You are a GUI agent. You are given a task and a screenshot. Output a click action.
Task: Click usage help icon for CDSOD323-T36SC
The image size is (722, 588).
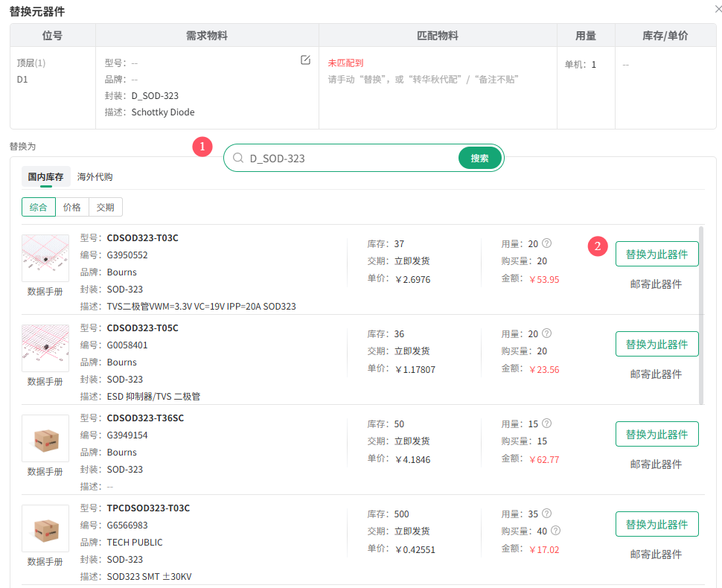pyautogui.click(x=547, y=424)
